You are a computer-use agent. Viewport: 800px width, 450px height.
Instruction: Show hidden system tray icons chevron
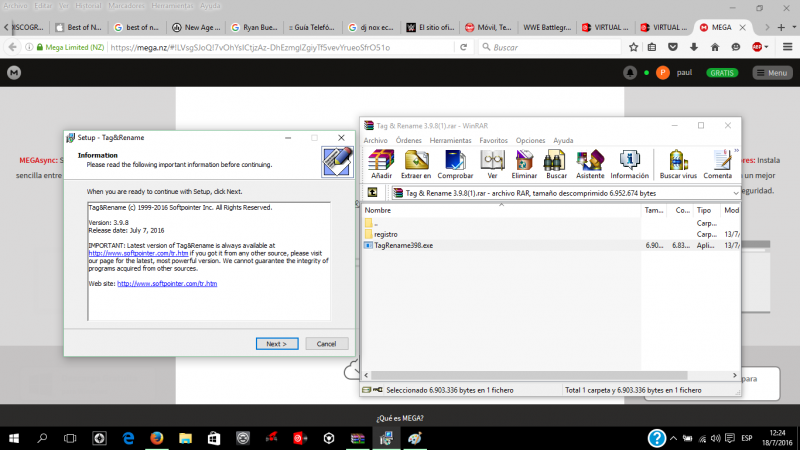coord(673,438)
